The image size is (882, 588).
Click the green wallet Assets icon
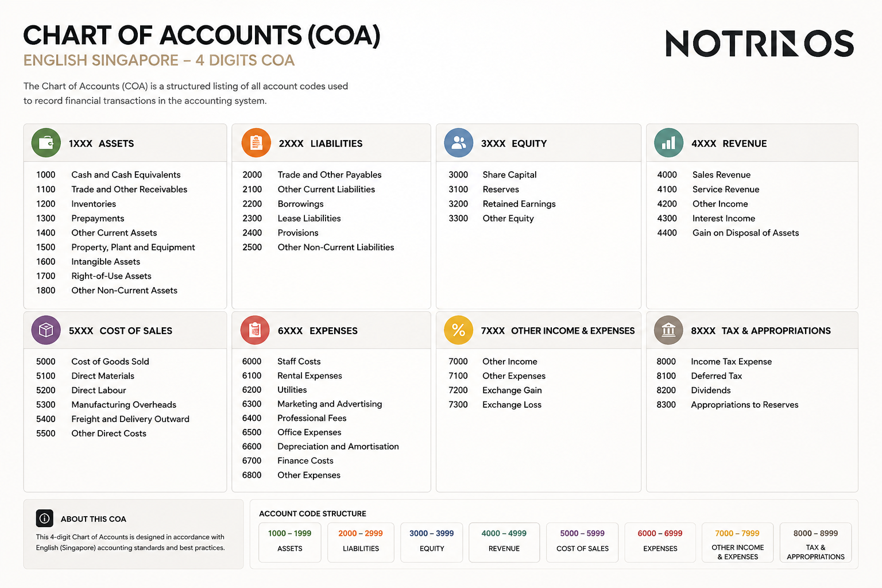tap(46, 143)
